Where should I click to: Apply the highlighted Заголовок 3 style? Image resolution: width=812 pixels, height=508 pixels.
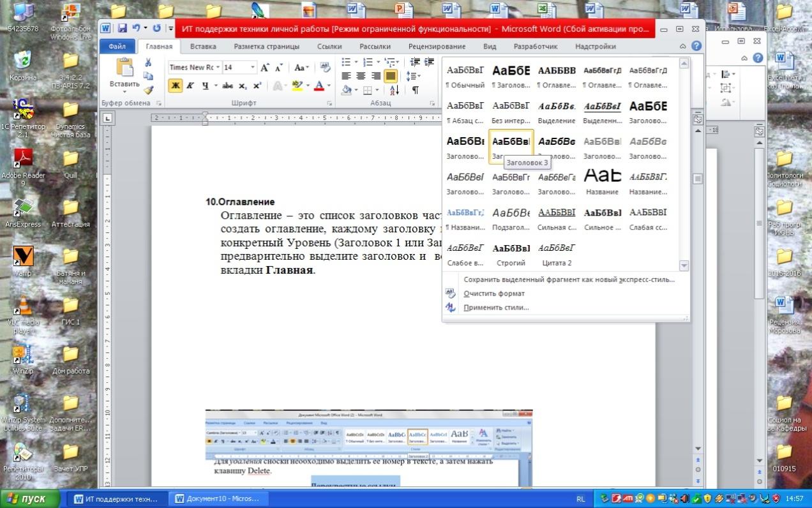(511, 147)
